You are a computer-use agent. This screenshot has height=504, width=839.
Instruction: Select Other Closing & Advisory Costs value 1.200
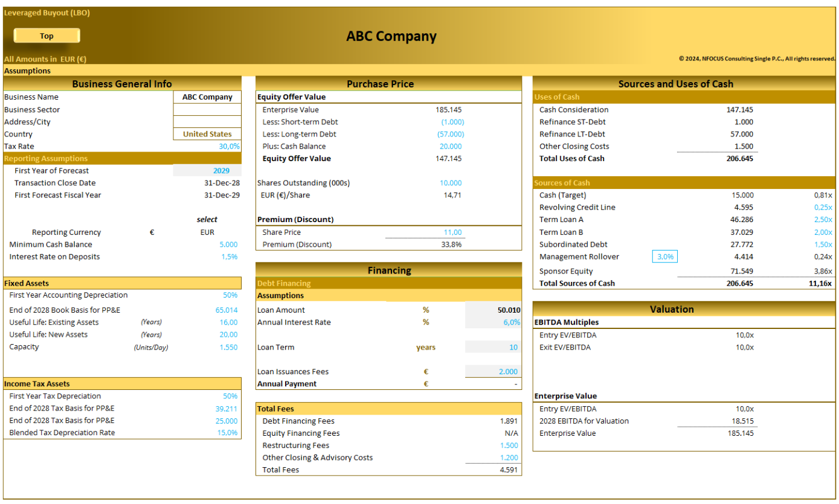coord(509,458)
